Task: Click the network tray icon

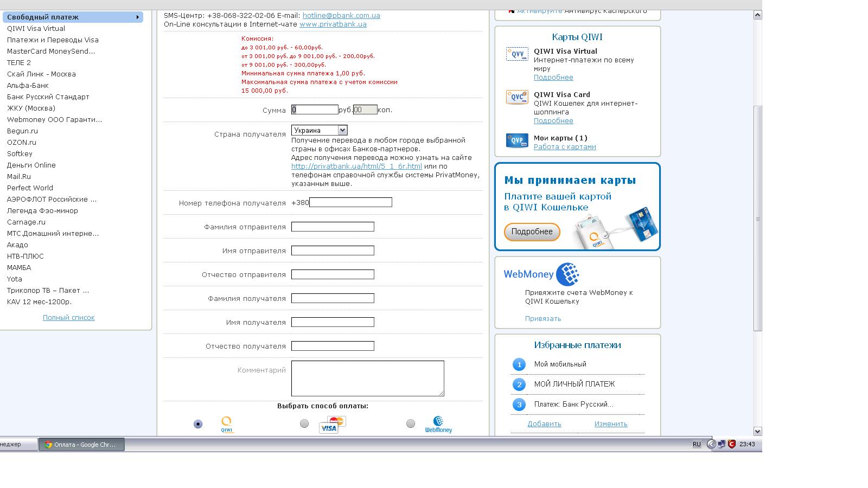Action: [722, 444]
